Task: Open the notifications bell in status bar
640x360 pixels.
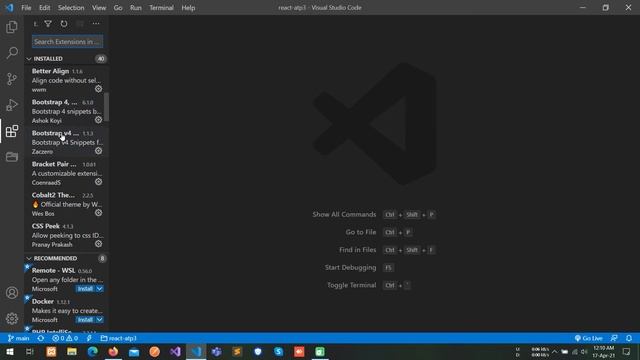Action: tap(629, 338)
